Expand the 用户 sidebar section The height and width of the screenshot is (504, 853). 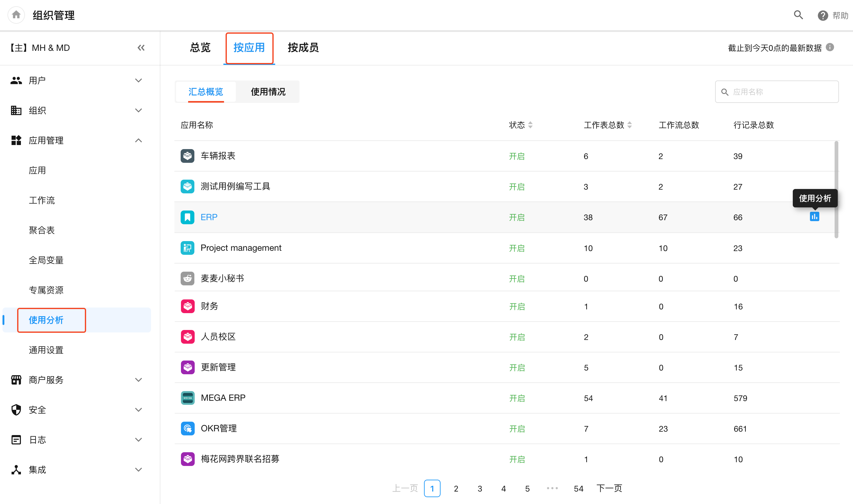pyautogui.click(x=138, y=80)
